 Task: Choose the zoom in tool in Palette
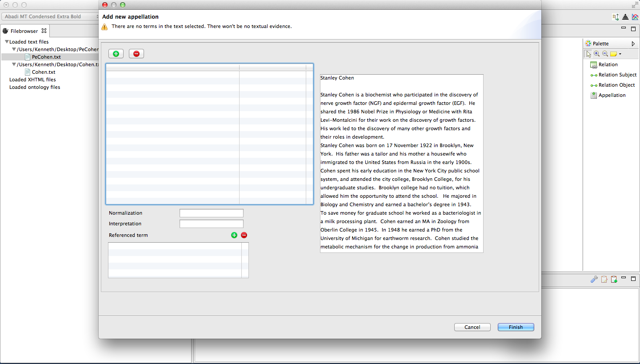(x=596, y=54)
